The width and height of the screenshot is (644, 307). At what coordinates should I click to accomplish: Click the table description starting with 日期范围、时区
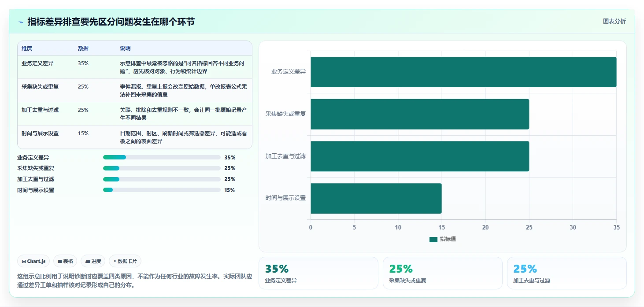(184, 137)
